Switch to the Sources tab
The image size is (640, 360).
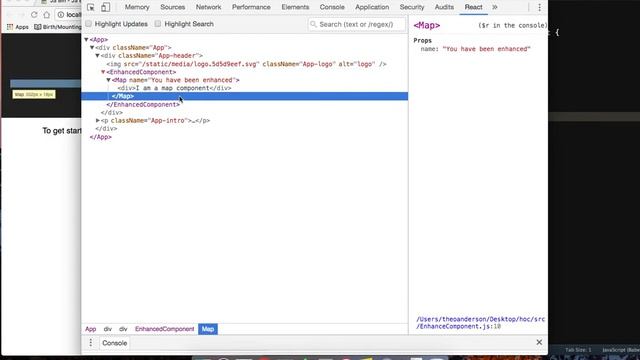(x=173, y=7)
